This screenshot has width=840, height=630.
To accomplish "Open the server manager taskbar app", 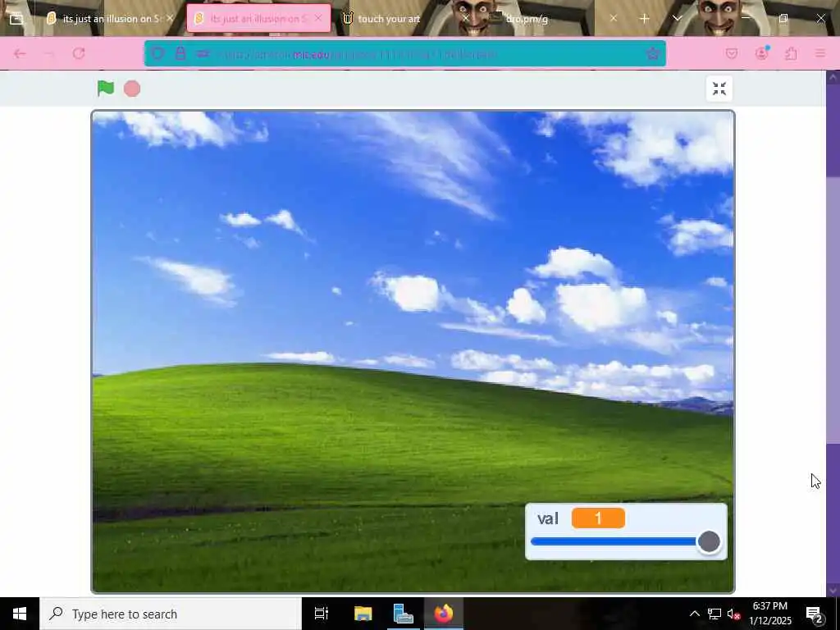I will click(403, 614).
